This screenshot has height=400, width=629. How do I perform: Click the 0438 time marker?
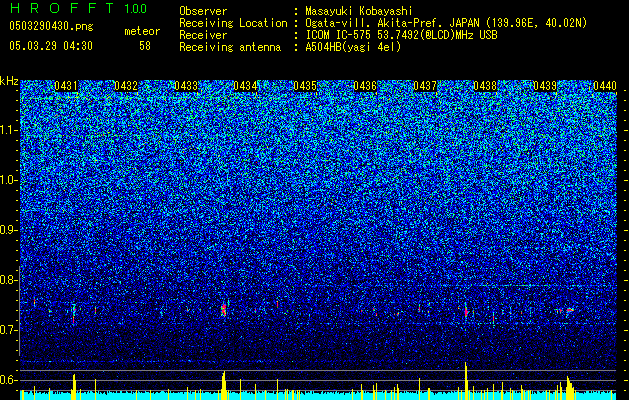485,86
